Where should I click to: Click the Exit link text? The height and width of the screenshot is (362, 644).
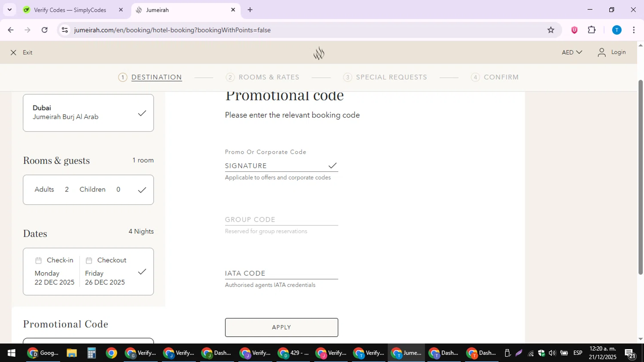coord(28,52)
